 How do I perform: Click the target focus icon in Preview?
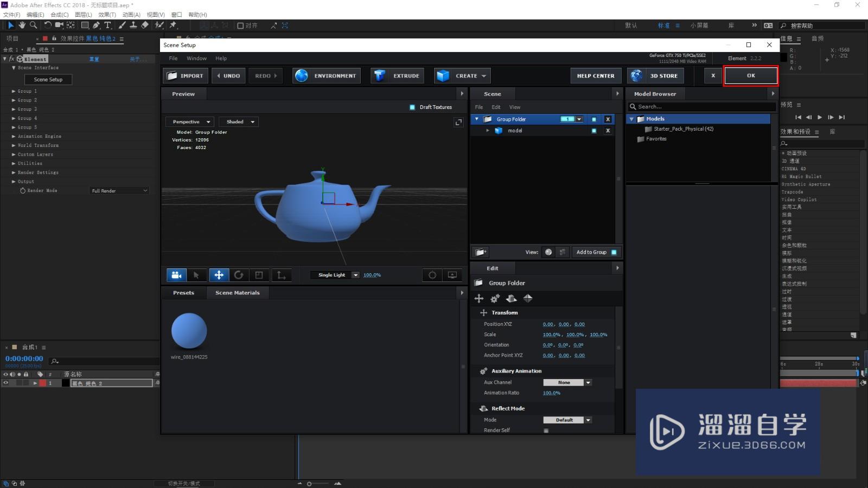[432, 275]
